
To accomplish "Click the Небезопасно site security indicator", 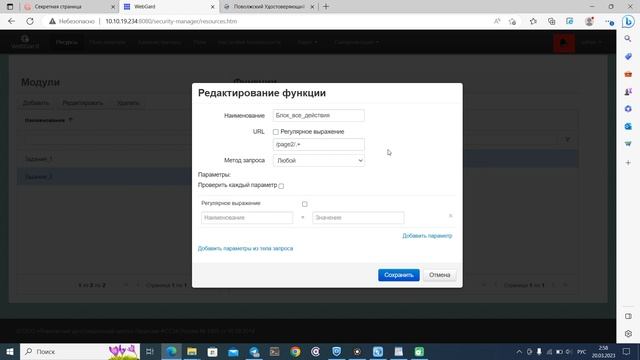I will [72, 21].
